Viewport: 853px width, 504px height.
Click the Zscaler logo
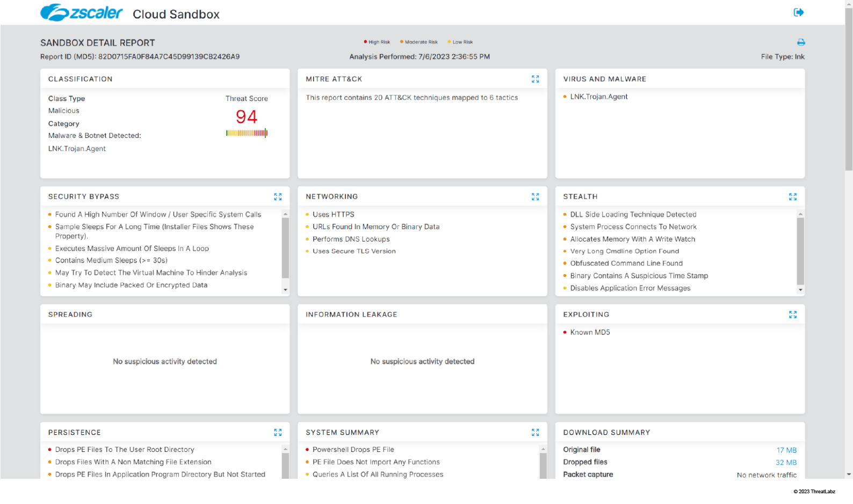(x=82, y=13)
